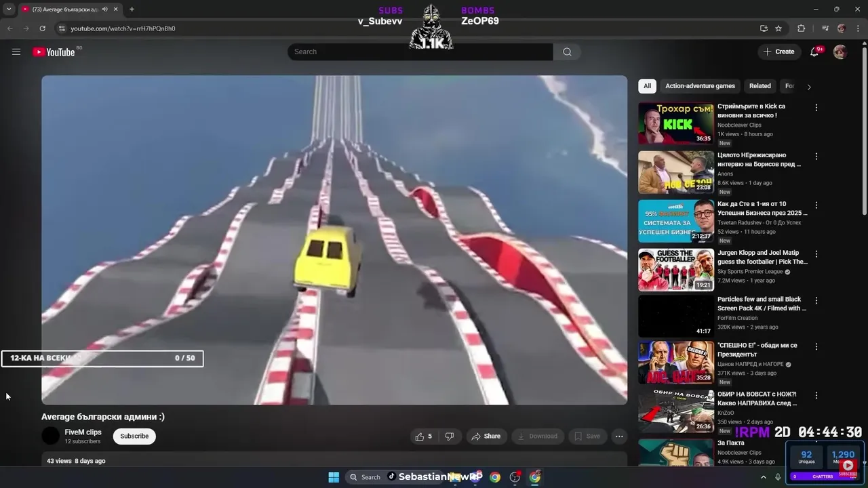The image size is (868, 488).
Task: Open the Борисов interview video thumbnail
Action: 675,172
